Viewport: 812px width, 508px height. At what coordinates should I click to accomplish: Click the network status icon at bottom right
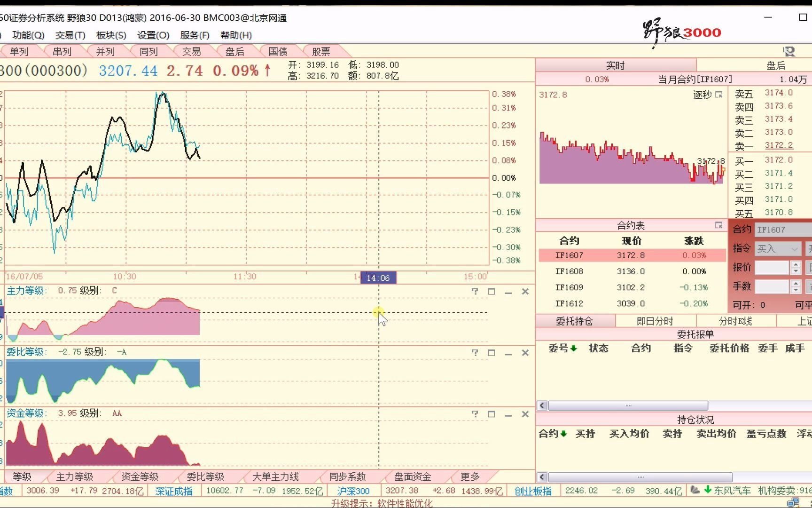(793, 503)
